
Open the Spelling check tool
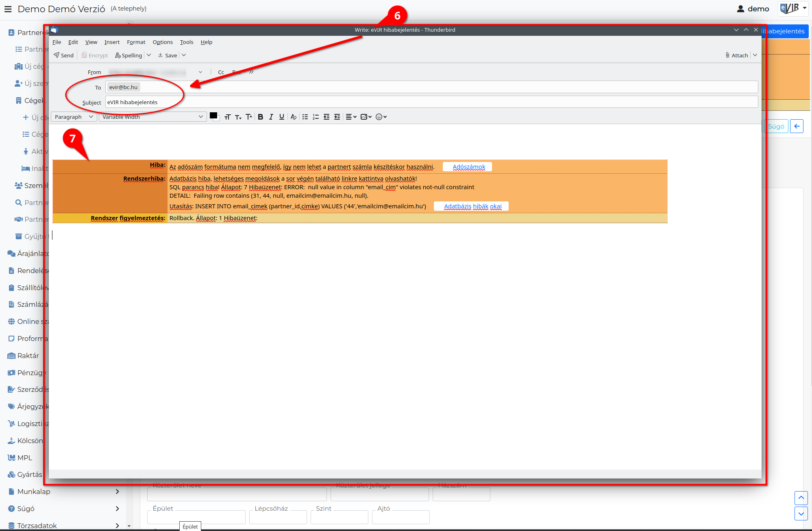pyautogui.click(x=128, y=55)
